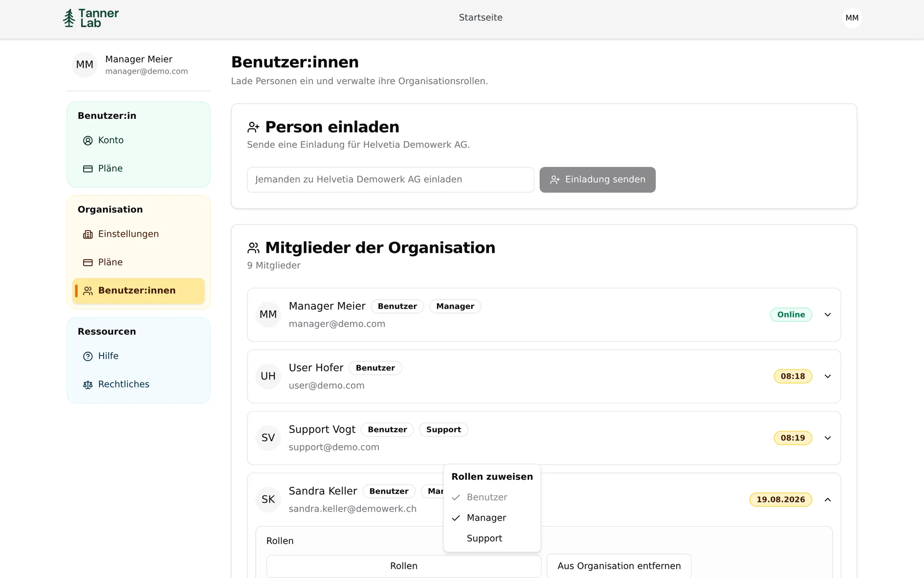Expand User Hofer's member row chevron

[828, 376]
